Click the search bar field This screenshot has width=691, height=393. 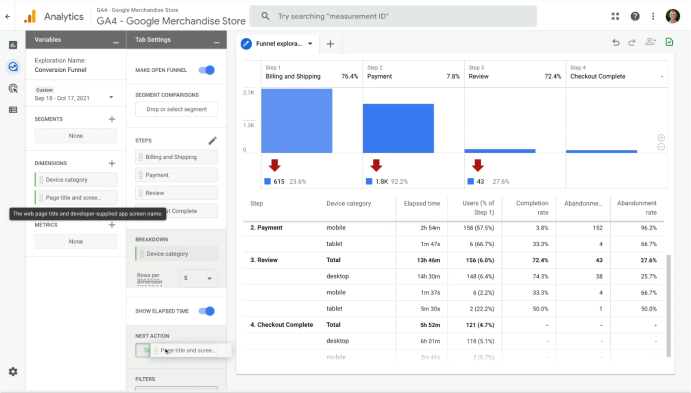(393, 16)
